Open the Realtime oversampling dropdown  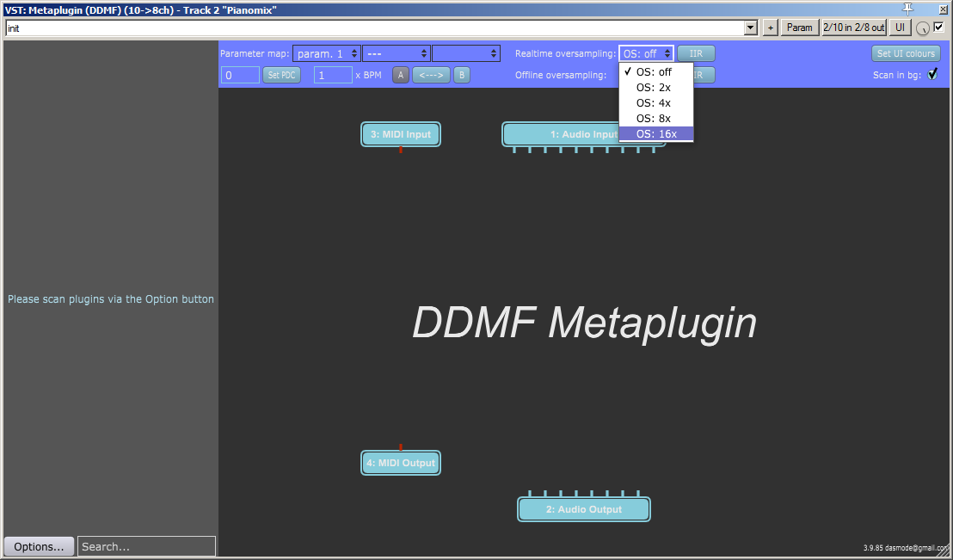[646, 53]
